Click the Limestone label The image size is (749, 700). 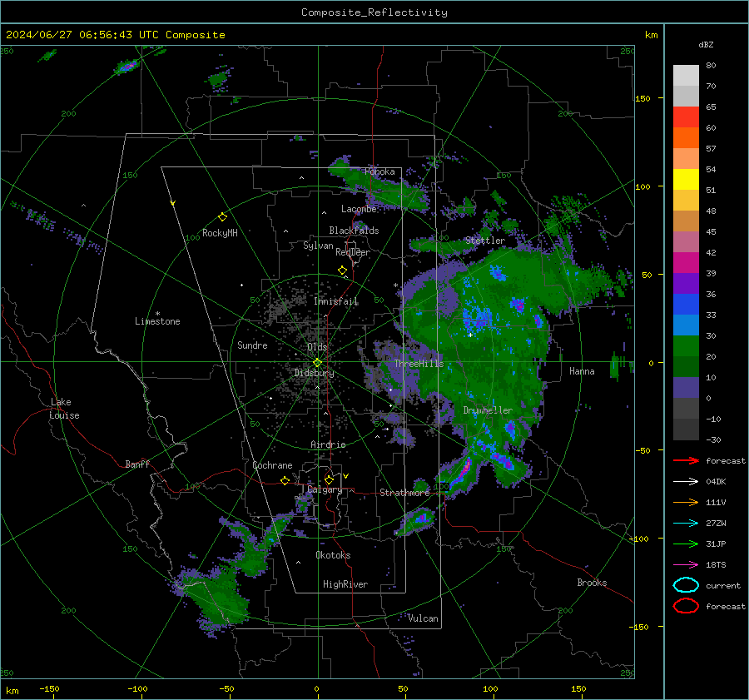click(157, 321)
